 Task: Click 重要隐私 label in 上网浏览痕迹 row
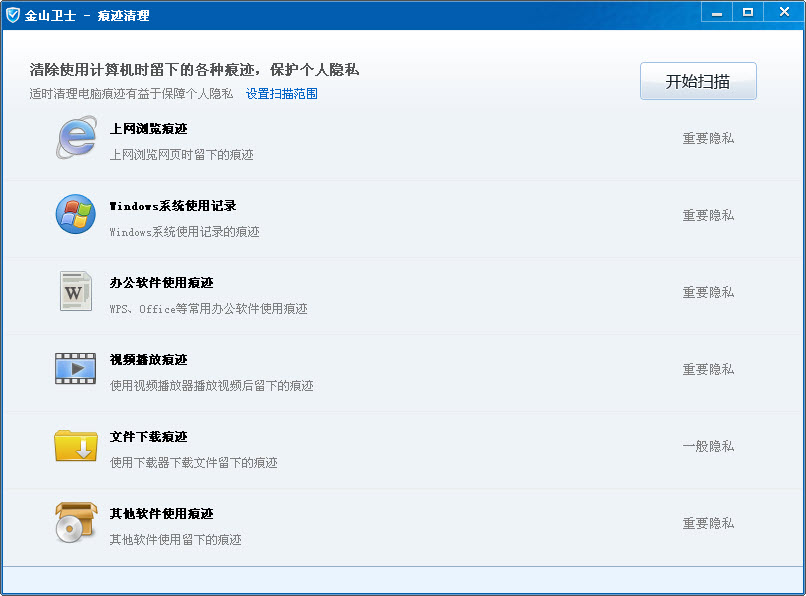point(708,138)
